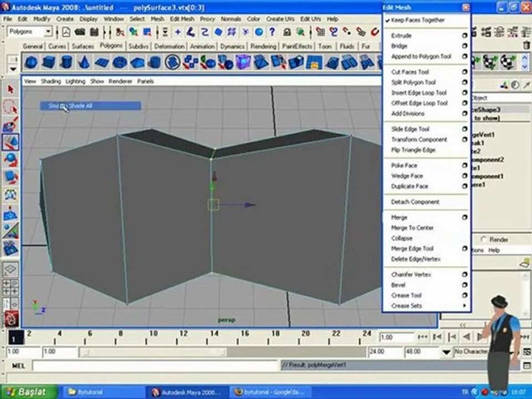Create a polygon cone from the shelf
Screen dimensions: 532x399
pyautogui.click(x=84, y=62)
